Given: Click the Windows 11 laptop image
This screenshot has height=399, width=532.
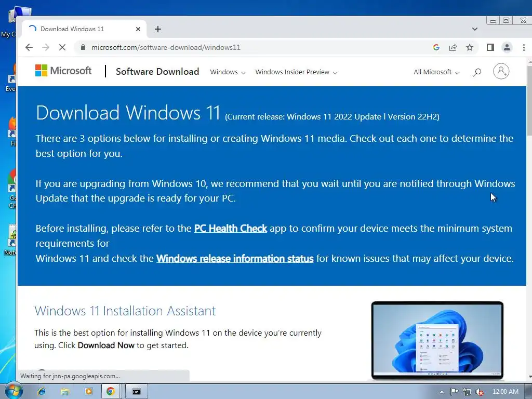Looking at the screenshot, I should click(437, 340).
